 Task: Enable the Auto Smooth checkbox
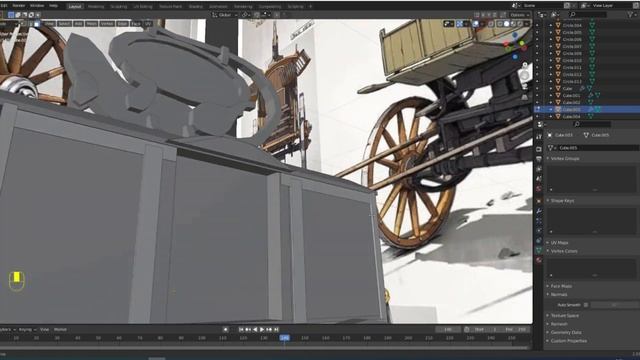(586, 305)
